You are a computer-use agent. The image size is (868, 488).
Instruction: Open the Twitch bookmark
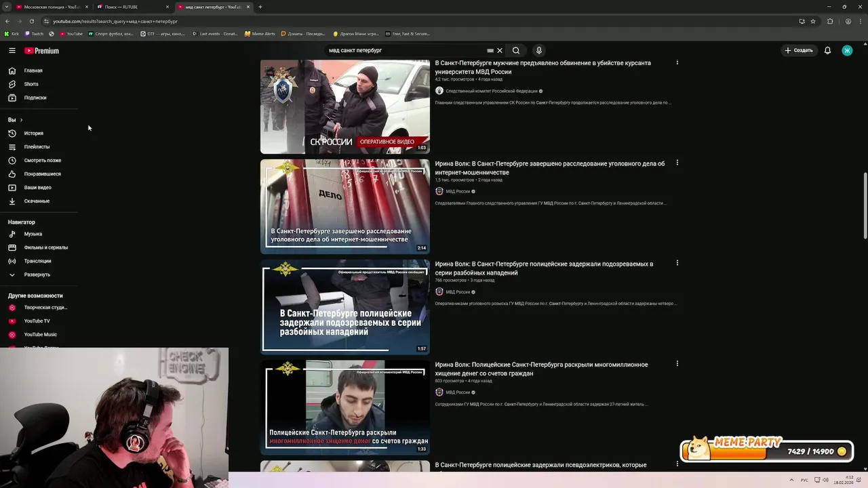click(x=35, y=34)
